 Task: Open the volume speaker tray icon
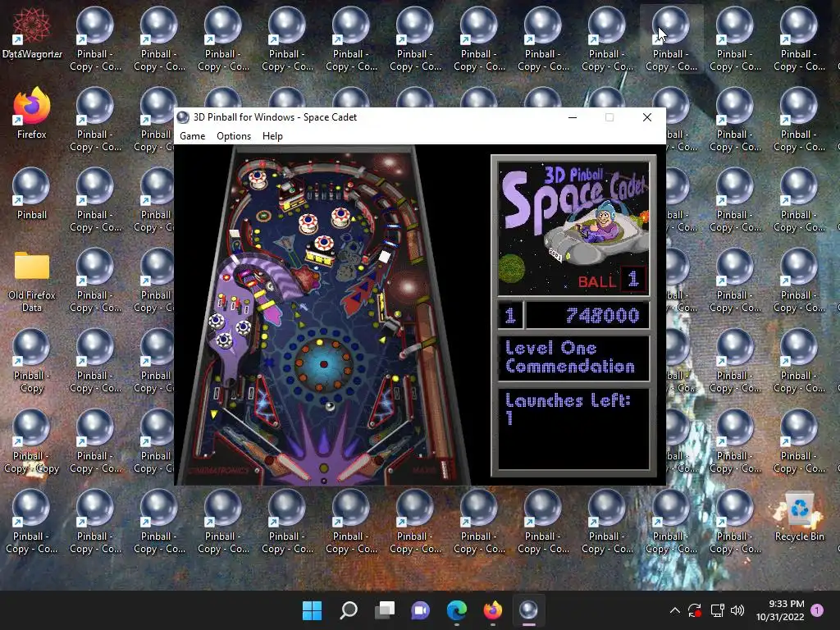tap(737, 610)
